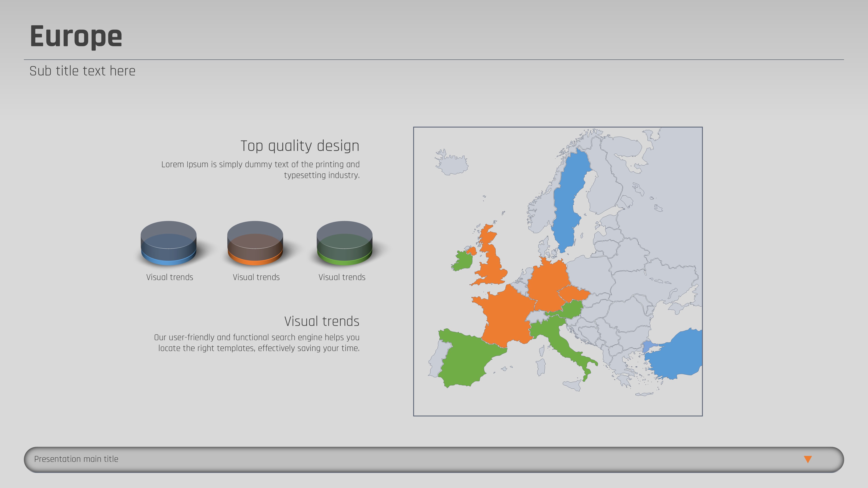This screenshot has width=868, height=488.
Task: Click 'Presentation main title' footer text
Action: pos(76,459)
